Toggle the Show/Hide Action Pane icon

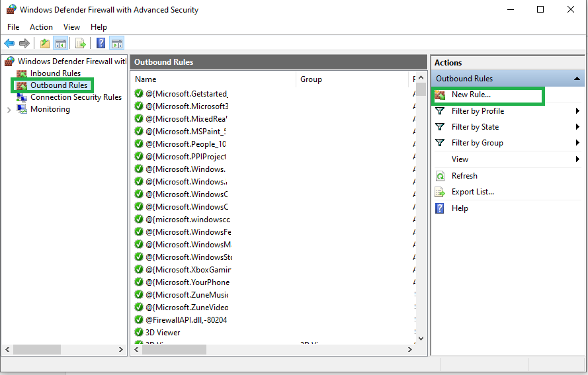117,44
